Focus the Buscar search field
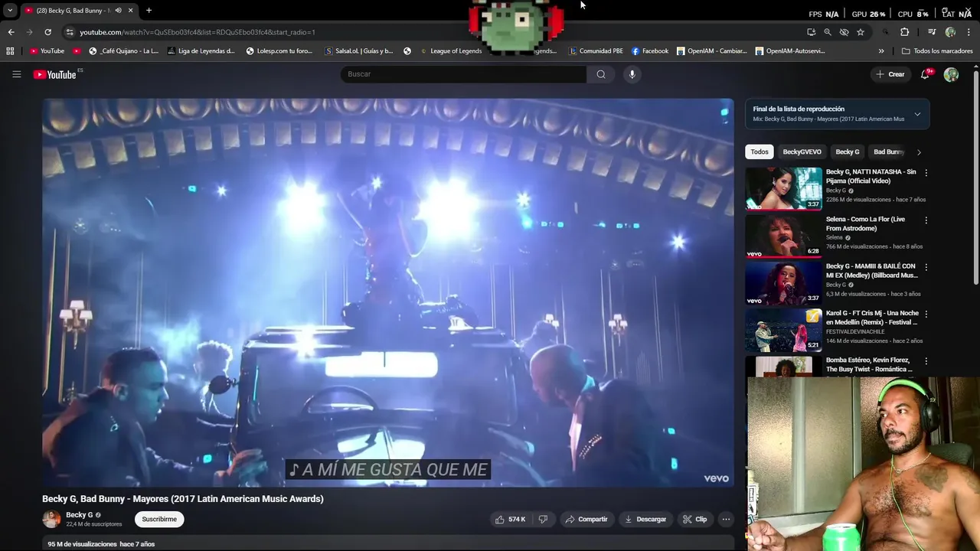 tap(463, 74)
